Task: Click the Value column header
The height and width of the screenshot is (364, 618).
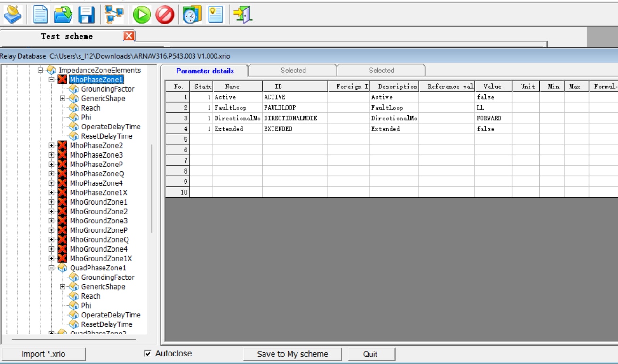Action: click(x=493, y=87)
